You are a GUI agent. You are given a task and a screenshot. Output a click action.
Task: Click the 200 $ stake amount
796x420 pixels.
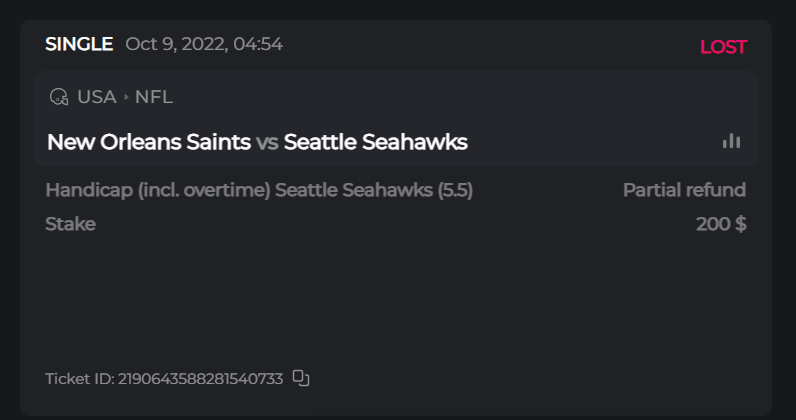pos(721,224)
